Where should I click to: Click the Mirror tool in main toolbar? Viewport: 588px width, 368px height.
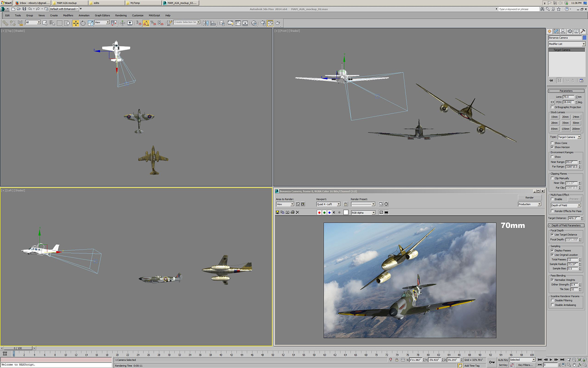[206, 23]
